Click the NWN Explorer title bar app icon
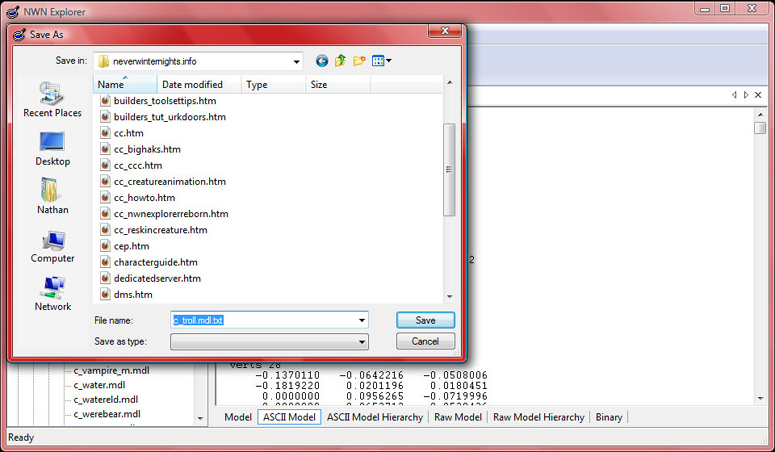Image resolution: width=775 pixels, height=452 pixels. click(x=13, y=11)
